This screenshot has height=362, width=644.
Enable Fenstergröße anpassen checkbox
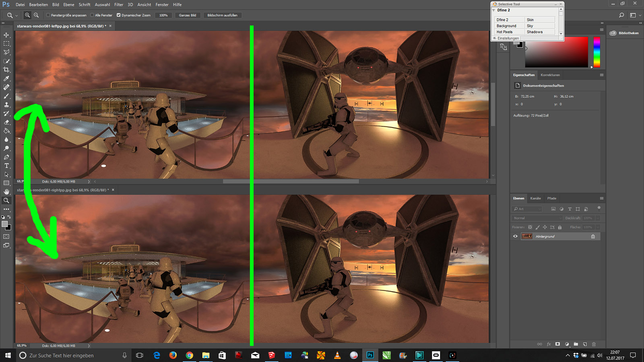[x=48, y=15]
